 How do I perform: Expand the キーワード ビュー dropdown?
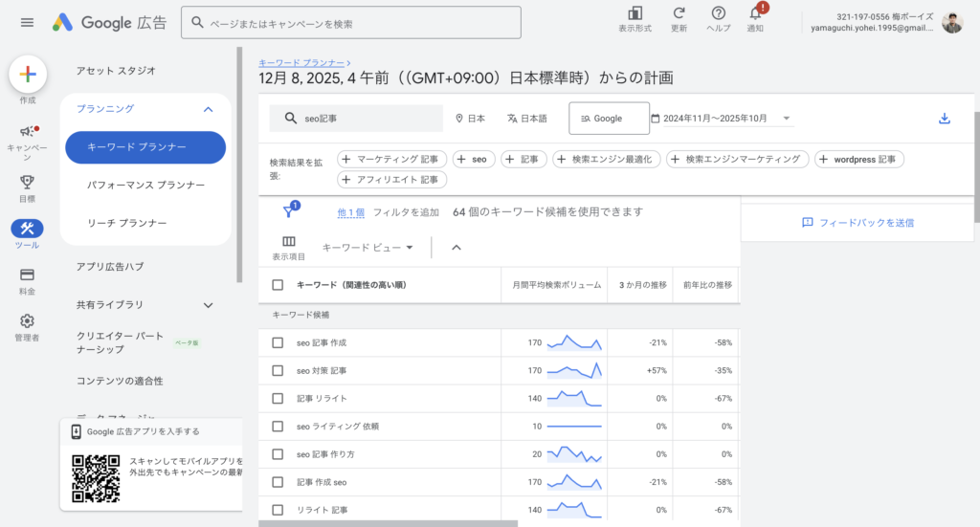(367, 248)
